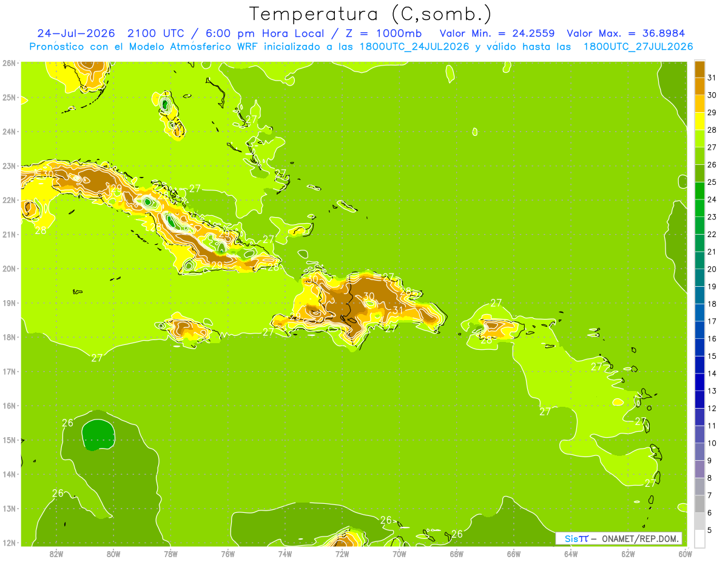The image size is (728, 562).
Task: Click the legend value '22'
Action: [712, 235]
